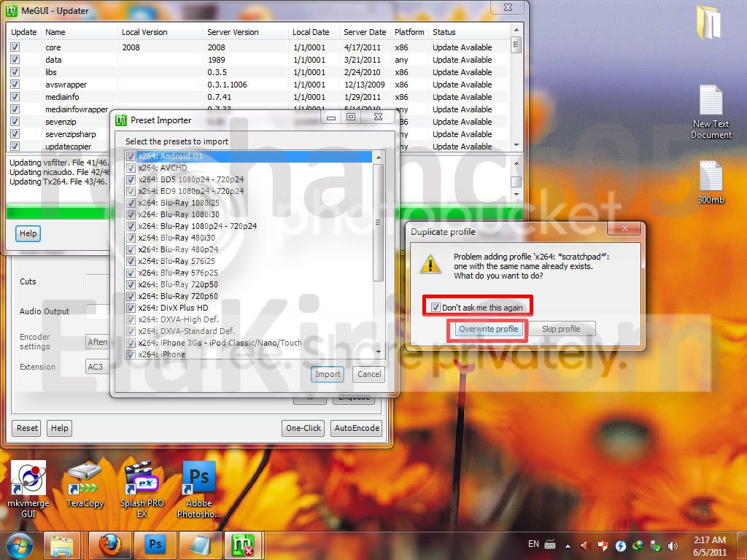Click the AutoEncode button

click(x=357, y=428)
